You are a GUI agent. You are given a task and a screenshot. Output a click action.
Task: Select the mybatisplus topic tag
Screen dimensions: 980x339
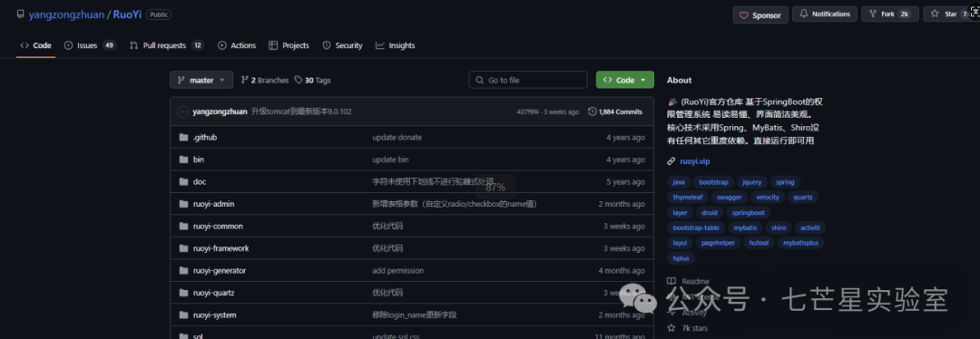coord(800,243)
